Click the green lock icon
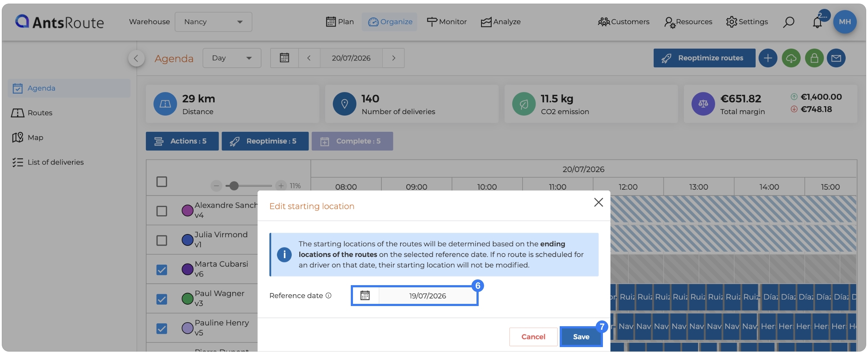The image size is (868, 355). point(814,58)
